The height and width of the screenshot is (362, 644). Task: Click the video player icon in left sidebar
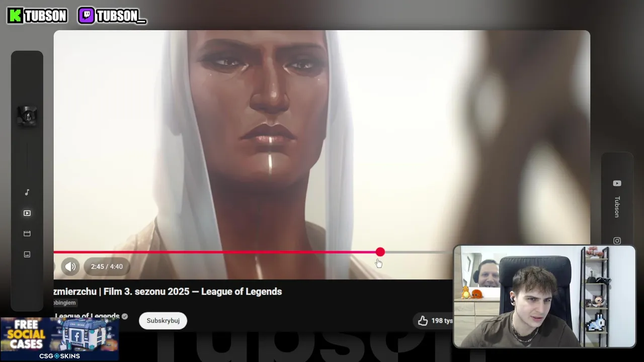click(27, 213)
